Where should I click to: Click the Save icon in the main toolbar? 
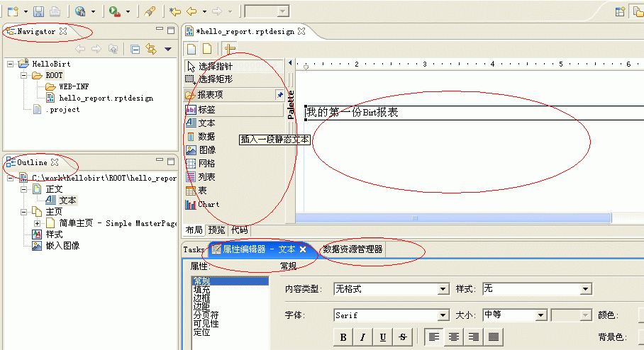[38, 11]
